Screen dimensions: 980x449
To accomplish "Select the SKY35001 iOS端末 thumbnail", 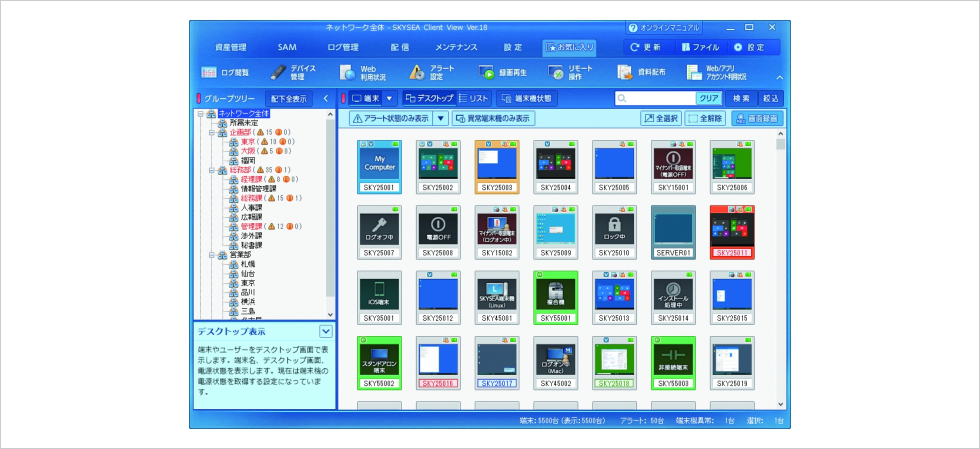I will pos(379,298).
